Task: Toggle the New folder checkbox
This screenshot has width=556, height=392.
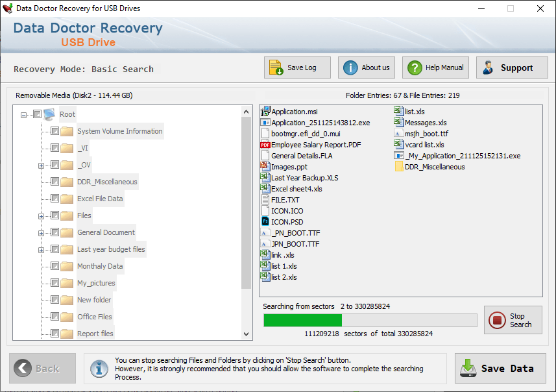Action: coord(54,300)
